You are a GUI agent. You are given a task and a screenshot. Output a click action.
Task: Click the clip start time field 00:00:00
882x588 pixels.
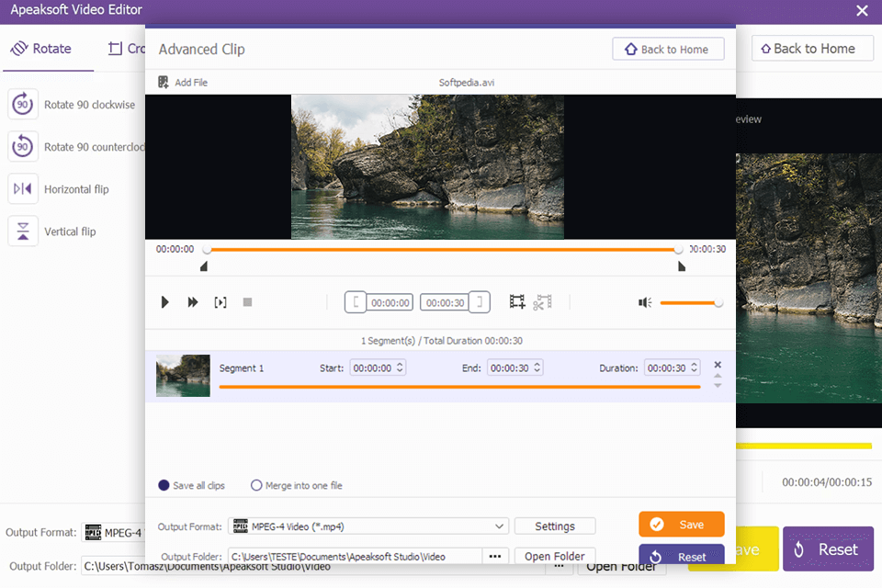(x=390, y=302)
